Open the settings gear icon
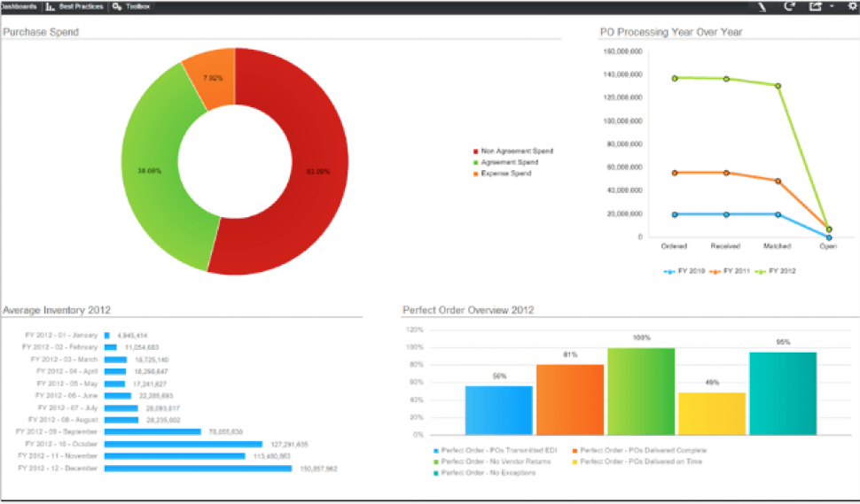The width and height of the screenshot is (860, 504). (x=854, y=6)
